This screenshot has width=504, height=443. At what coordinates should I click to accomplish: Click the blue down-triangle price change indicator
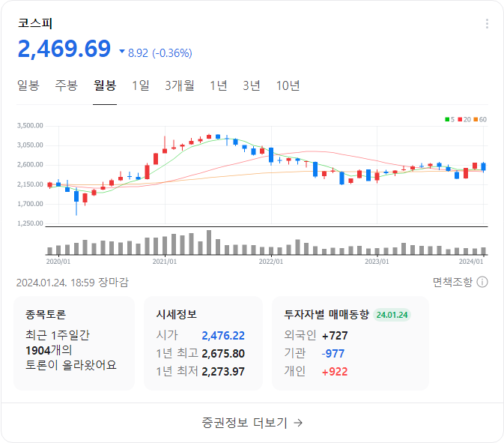click(x=122, y=51)
